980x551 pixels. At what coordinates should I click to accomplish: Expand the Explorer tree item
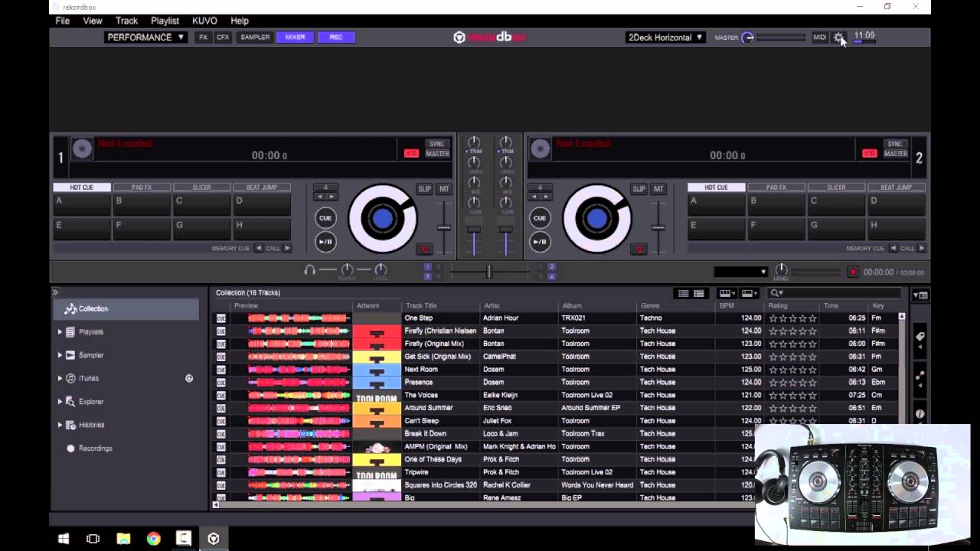(60, 401)
